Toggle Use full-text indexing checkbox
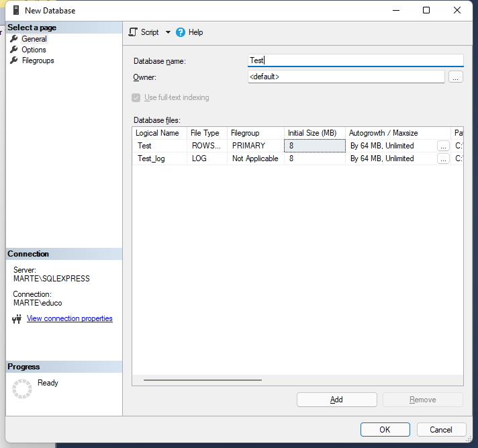Viewport: 478px width, 448px height. point(136,97)
